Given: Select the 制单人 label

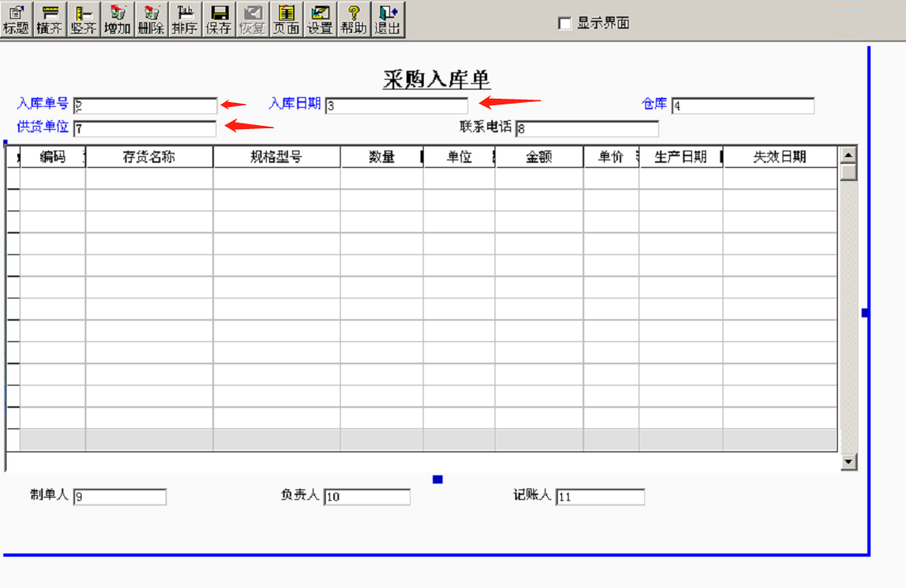Looking at the screenshot, I should [49, 494].
